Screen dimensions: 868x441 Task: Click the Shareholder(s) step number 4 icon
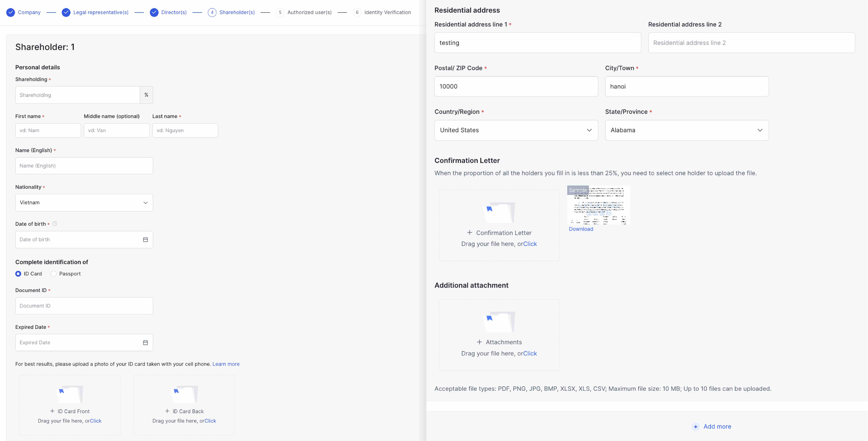tap(212, 12)
